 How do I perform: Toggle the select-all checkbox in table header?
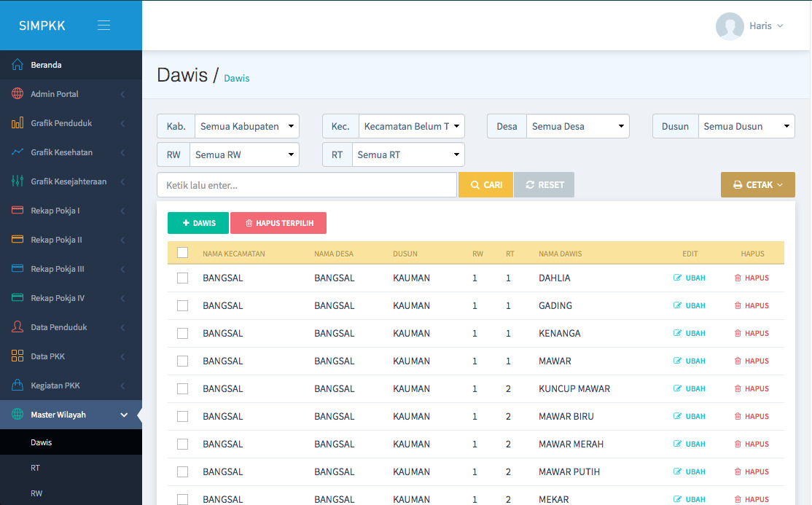click(183, 253)
